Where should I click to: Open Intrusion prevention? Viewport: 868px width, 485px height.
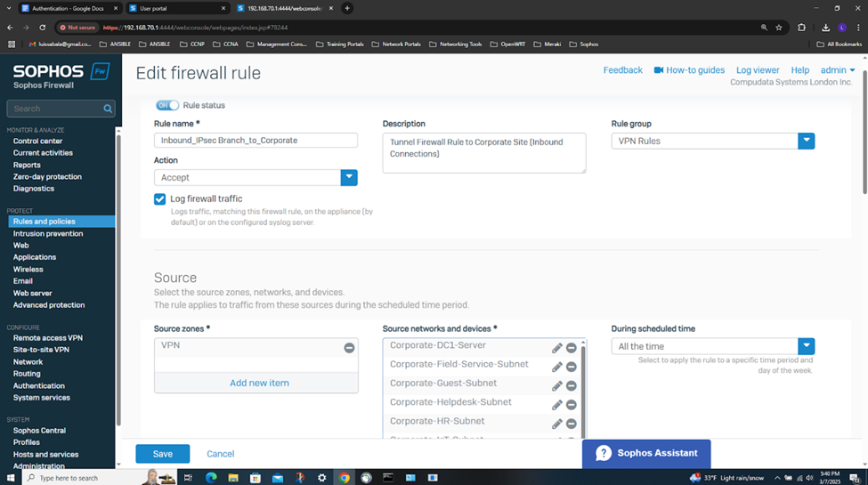pos(47,234)
